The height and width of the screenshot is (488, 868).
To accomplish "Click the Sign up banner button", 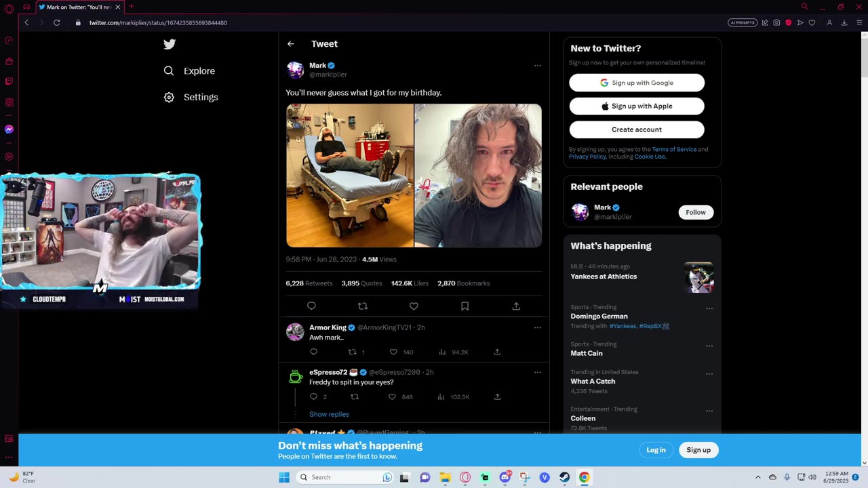I will coord(698,450).
